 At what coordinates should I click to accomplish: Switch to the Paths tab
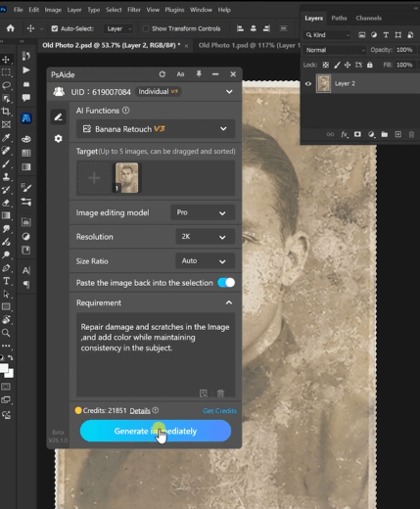click(x=339, y=18)
